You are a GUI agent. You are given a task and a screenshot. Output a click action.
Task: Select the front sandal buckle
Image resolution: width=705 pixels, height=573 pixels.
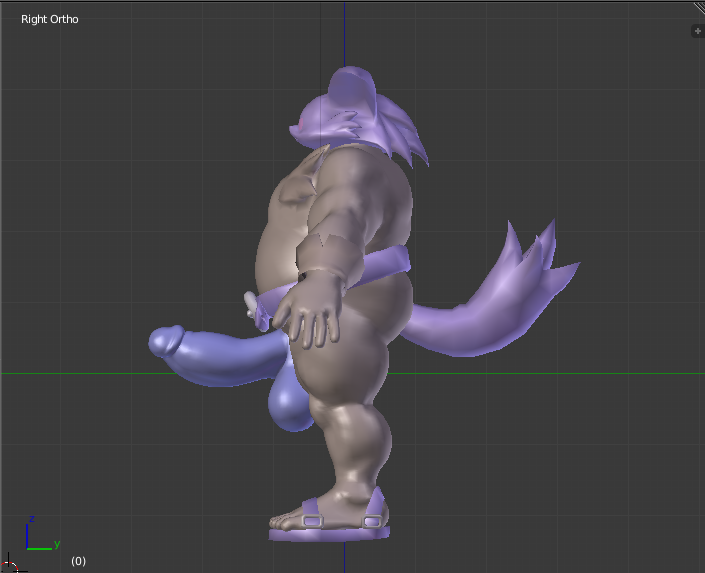(x=312, y=521)
